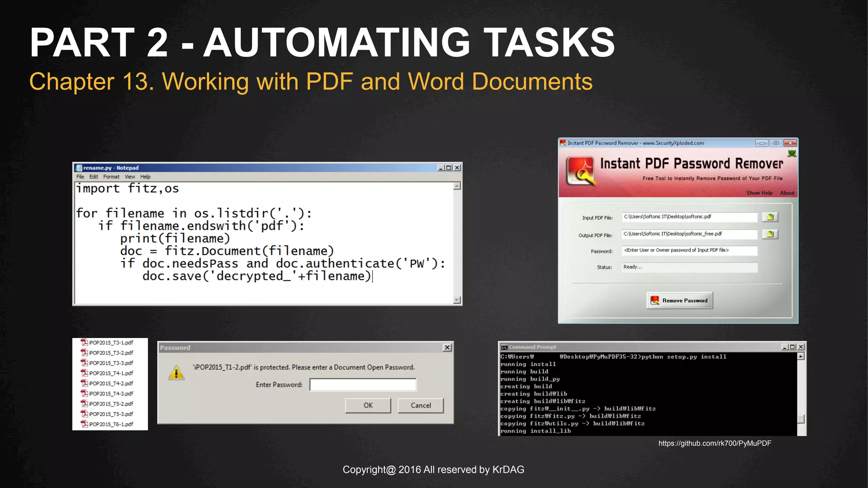Open the Show Help link
The width and height of the screenshot is (868, 488).
tap(759, 193)
